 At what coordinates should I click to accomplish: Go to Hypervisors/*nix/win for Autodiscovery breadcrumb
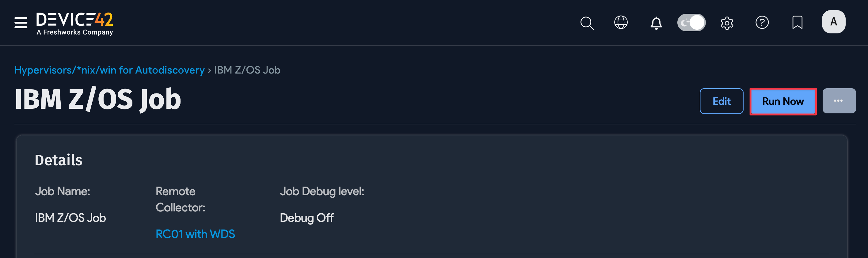pyautogui.click(x=109, y=70)
